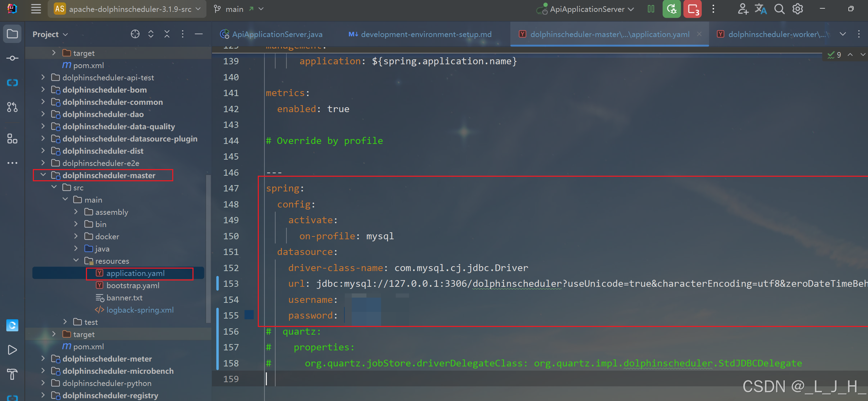Image resolution: width=868 pixels, height=401 pixels.
Task: Expand the dolphinscheduler-meter module
Action: 43,358
